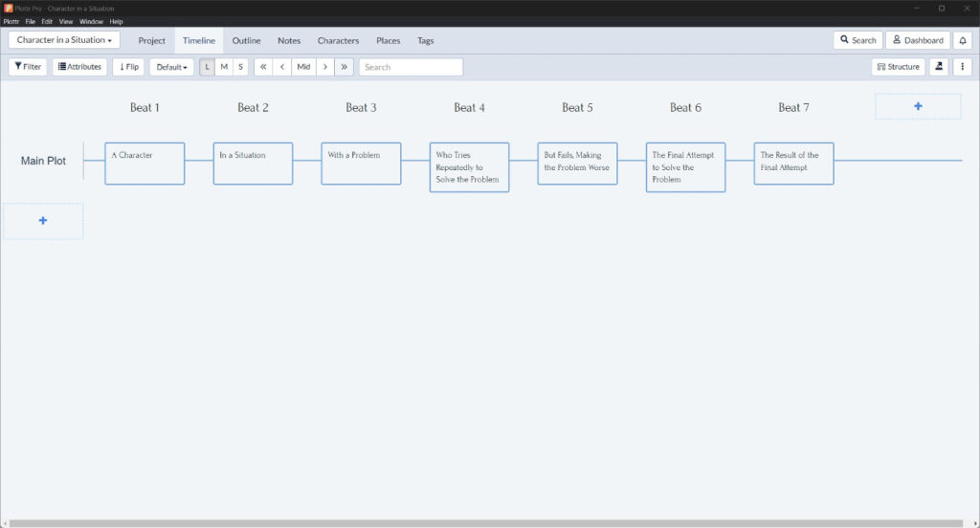Switch to the Outline tab
Viewport: 980px width, 528px height.
(x=246, y=40)
